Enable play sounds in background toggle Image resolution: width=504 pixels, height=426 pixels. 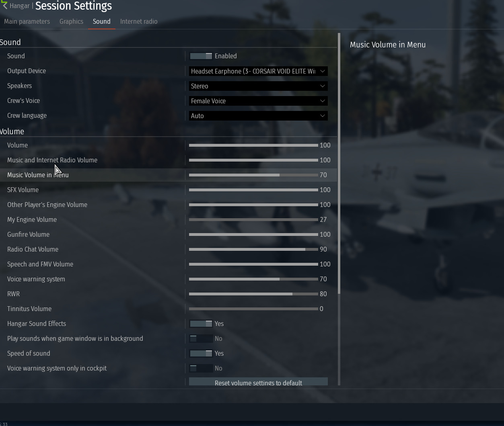click(x=201, y=338)
